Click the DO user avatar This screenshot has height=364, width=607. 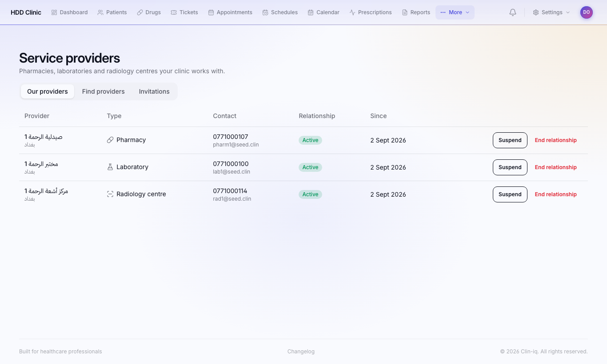tap(587, 12)
